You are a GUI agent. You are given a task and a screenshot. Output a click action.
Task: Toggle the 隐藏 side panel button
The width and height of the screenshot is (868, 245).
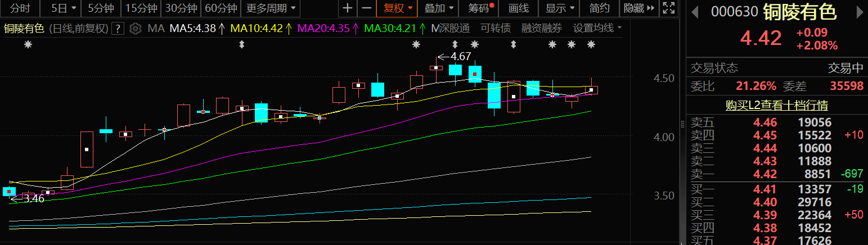[638, 8]
